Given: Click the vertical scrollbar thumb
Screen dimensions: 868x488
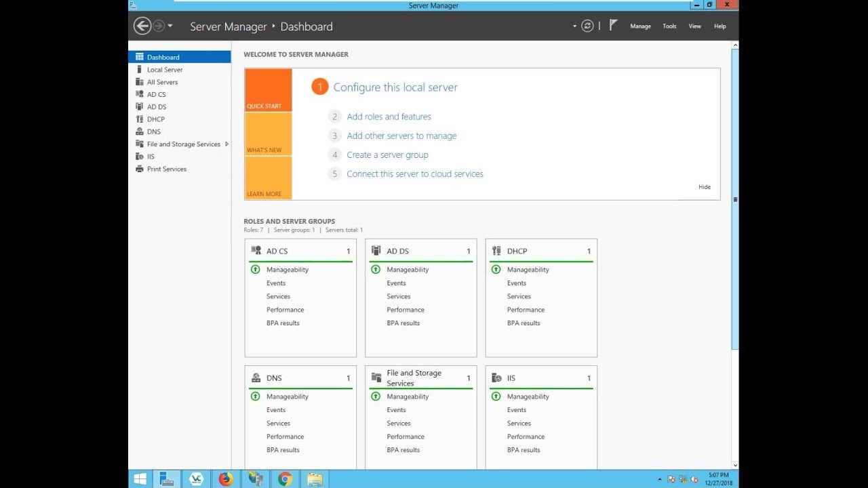Looking at the screenshot, I should (735, 199).
